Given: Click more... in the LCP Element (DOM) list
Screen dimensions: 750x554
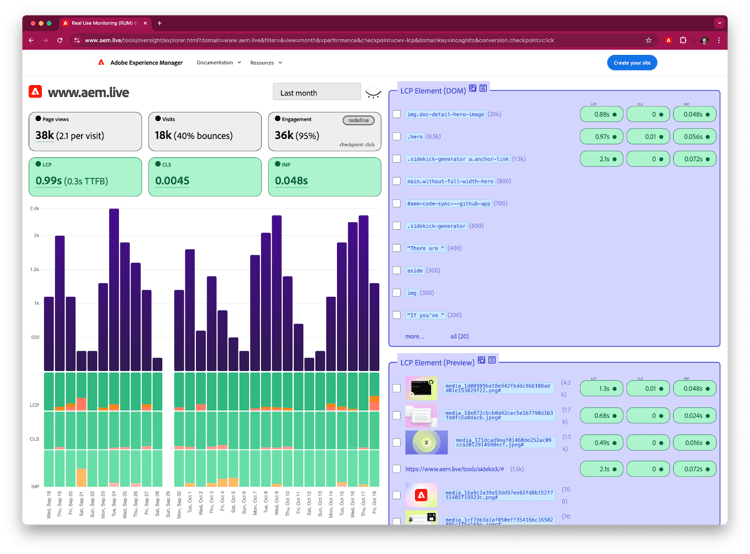Looking at the screenshot, I should pyautogui.click(x=414, y=336).
